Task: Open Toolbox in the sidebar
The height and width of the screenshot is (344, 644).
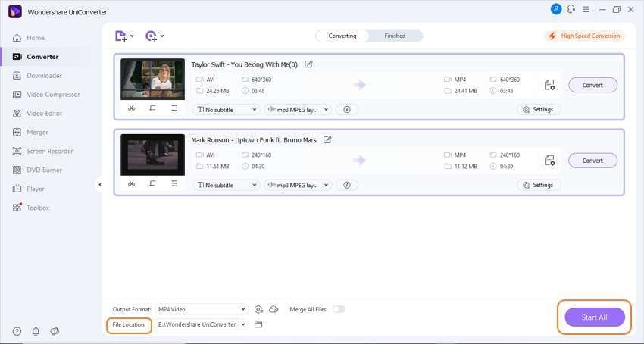Action: (x=31, y=208)
